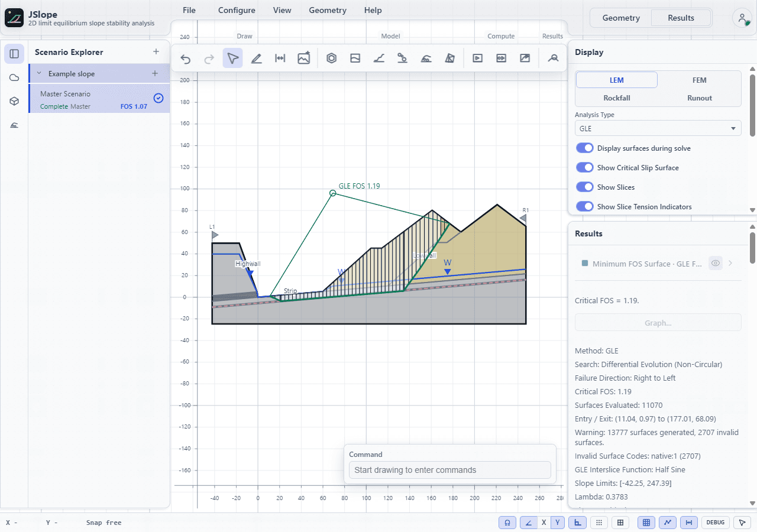The width and height of the screenshot is (757, 532).
Task: Toggle dimensions display in status bar
Action: pos(688,523)
